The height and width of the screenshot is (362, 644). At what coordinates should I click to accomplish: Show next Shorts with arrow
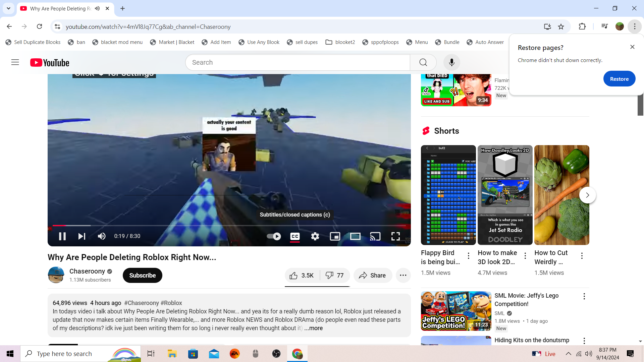tap(587, 195)
